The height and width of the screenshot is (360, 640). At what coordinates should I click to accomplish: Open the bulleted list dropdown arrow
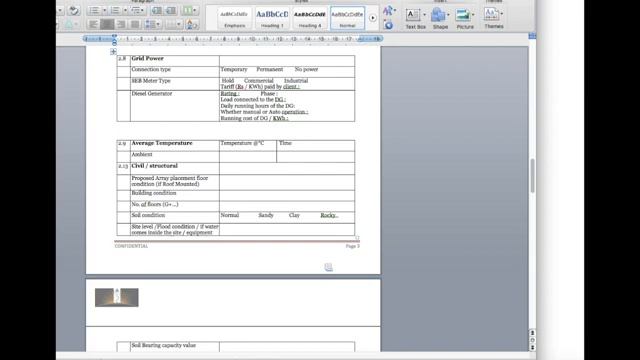(105, 10)
